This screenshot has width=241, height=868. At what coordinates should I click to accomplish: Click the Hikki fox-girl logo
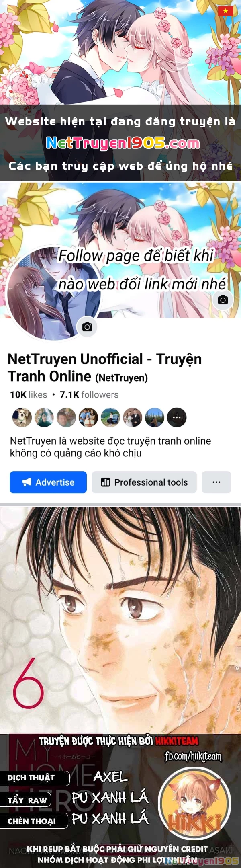click(194, 802)
